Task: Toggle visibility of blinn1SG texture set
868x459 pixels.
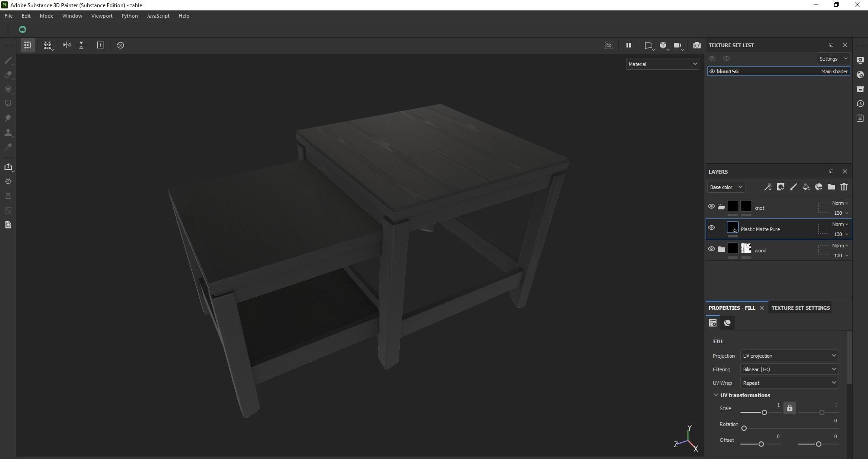Action: 712,71
